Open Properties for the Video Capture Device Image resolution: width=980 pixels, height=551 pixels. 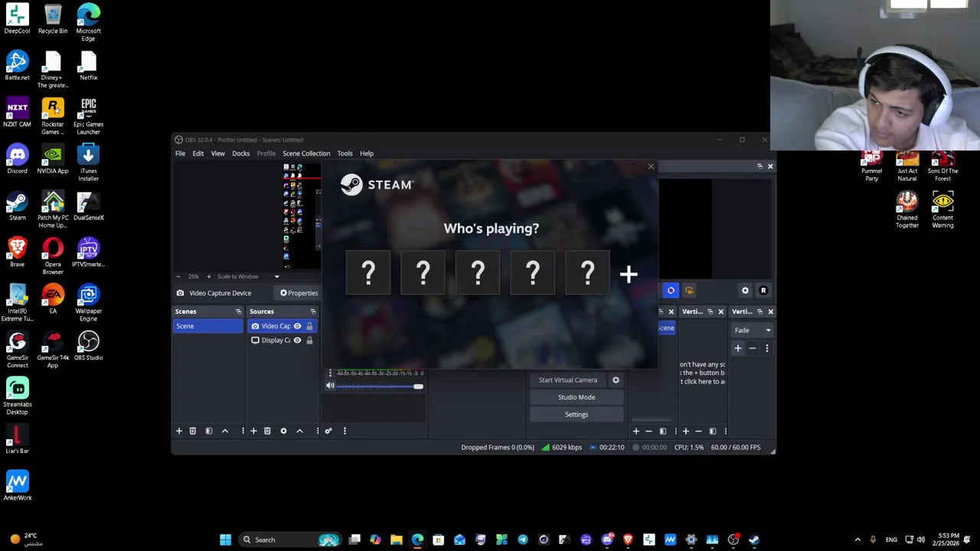[x=299, y=293]
